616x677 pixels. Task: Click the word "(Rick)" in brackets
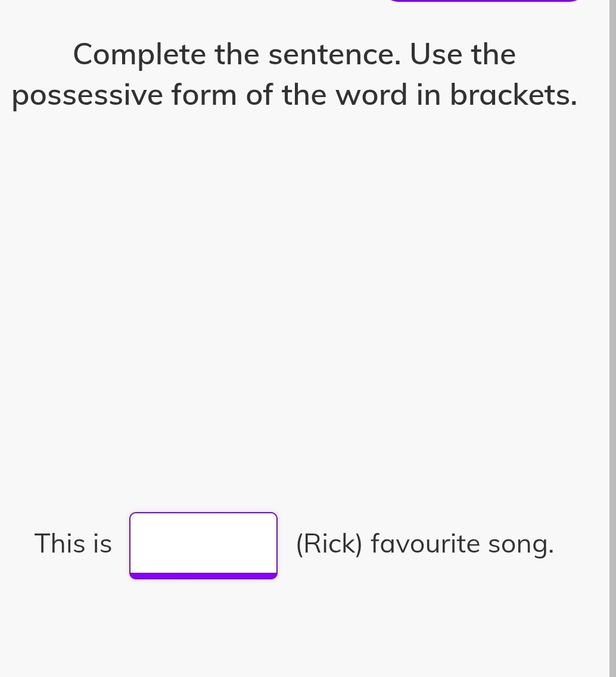(x=329, y=544)
